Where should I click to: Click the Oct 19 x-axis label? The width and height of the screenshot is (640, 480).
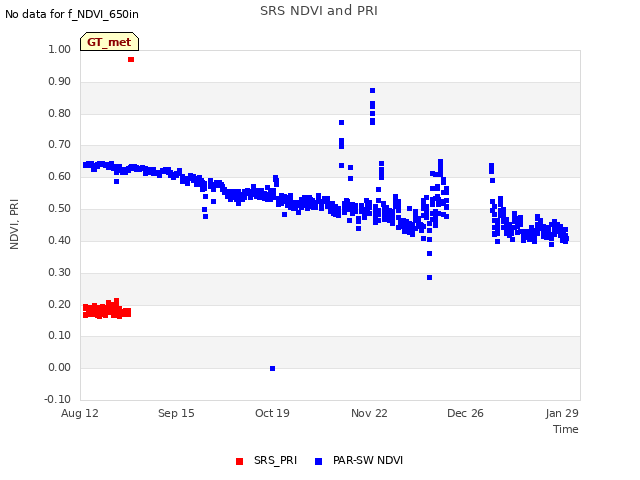272,413
